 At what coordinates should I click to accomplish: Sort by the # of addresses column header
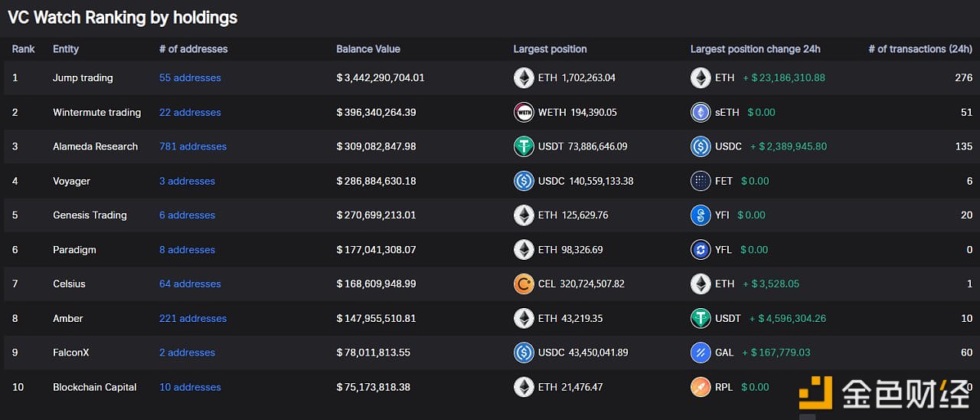[194, 49]
